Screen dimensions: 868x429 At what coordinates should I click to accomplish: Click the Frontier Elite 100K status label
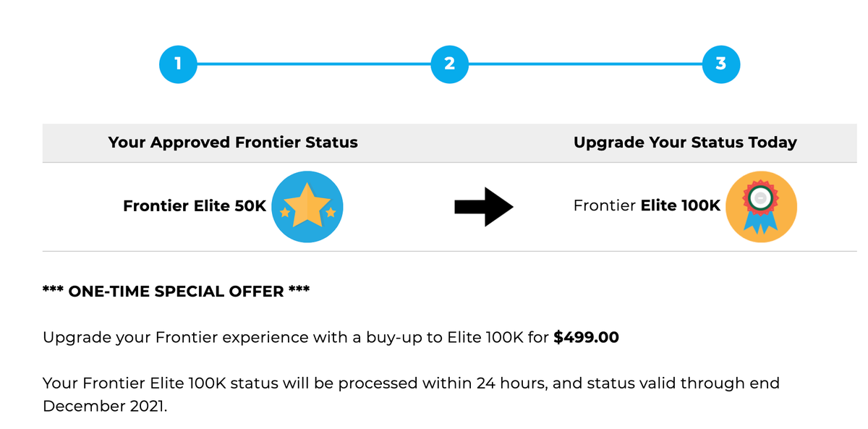click(x=647, y=205)
